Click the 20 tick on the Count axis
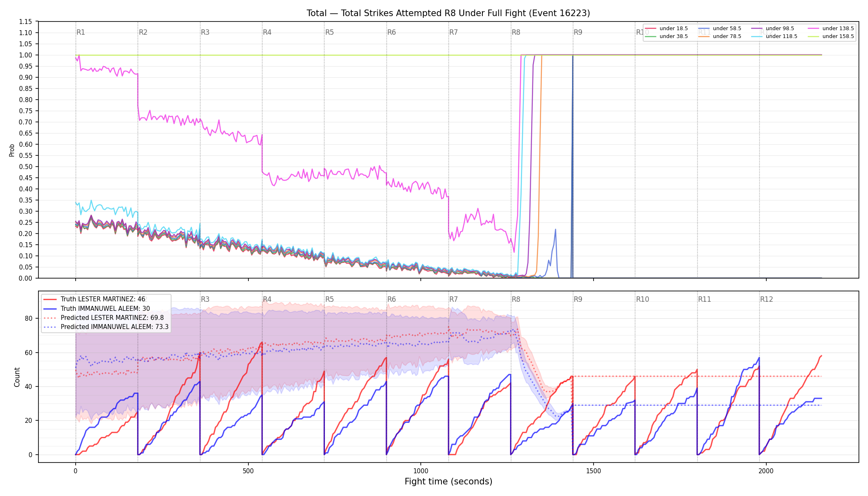 (28, 420)
